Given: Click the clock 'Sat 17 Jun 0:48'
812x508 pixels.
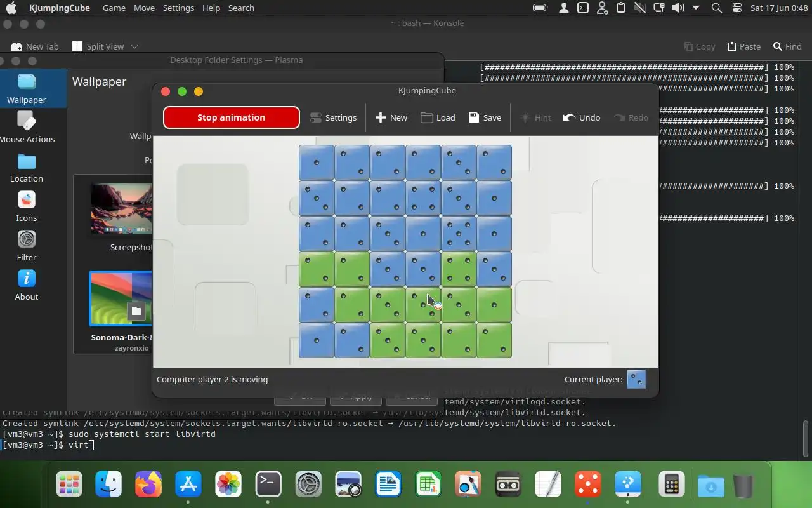Looking at the screenshot, I should tap(779, 8).
